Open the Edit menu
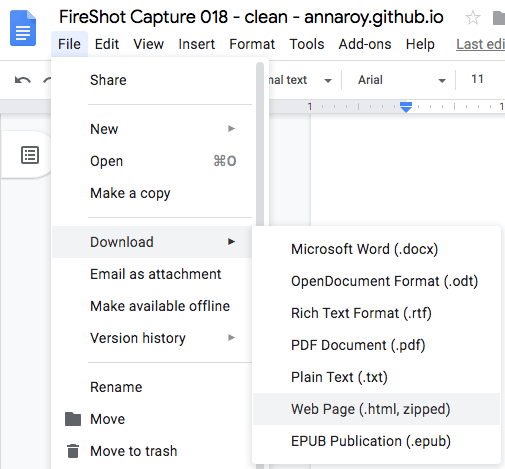This screenshot has width=505, height=469. pos(107,44)
